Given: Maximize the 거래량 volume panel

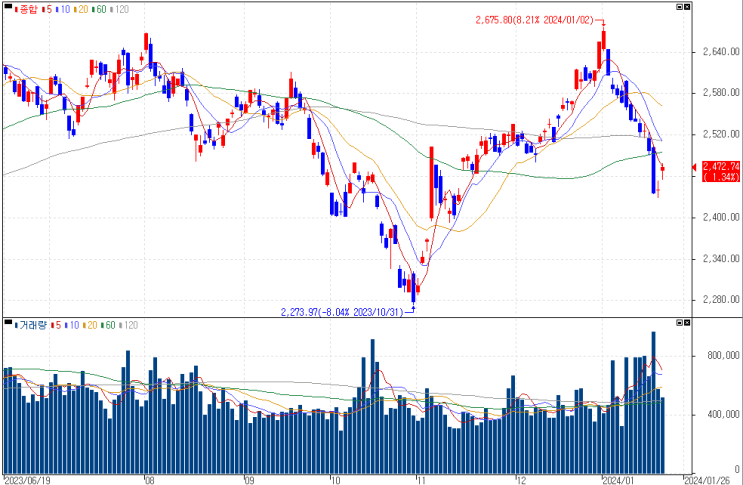Looking at the screenshot, I should coord(679,323).
